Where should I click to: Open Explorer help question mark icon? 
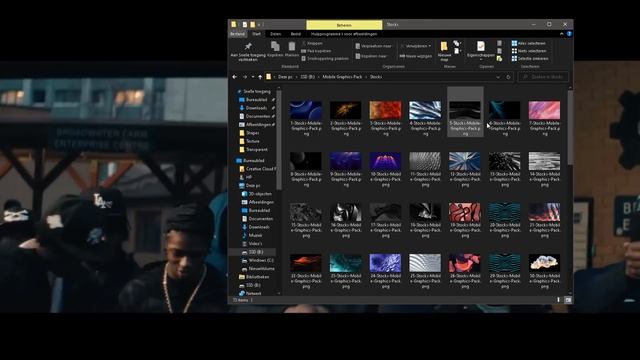[x=569, y=34]
